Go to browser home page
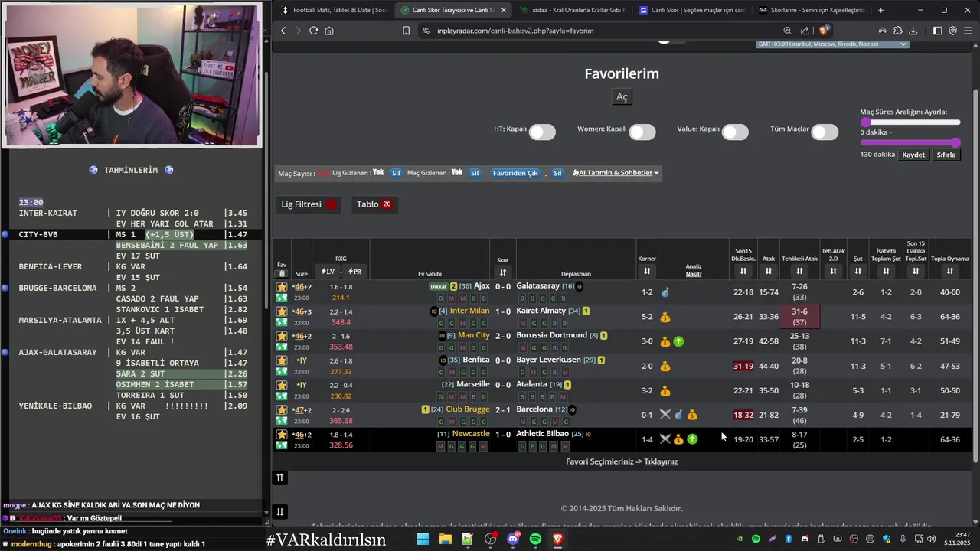The image size is (980, 551). 329,31
